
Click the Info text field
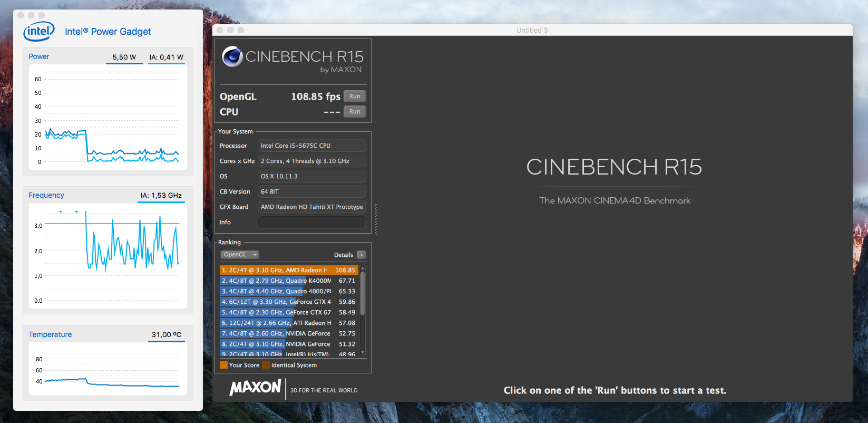click(312, 223)
